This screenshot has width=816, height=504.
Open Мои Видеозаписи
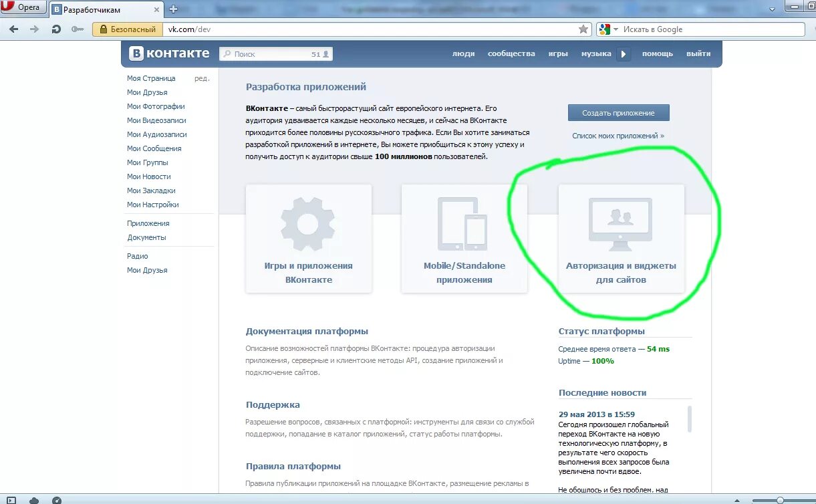point(156,120)
